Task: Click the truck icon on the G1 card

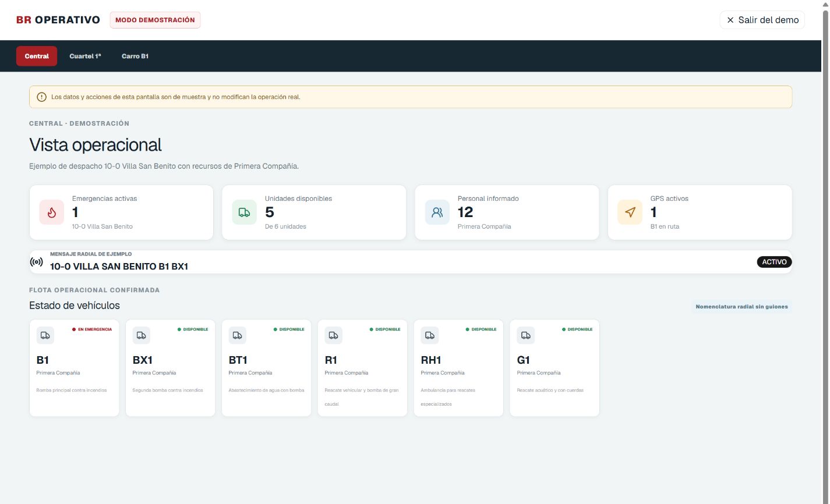Action: coord(526,335)
